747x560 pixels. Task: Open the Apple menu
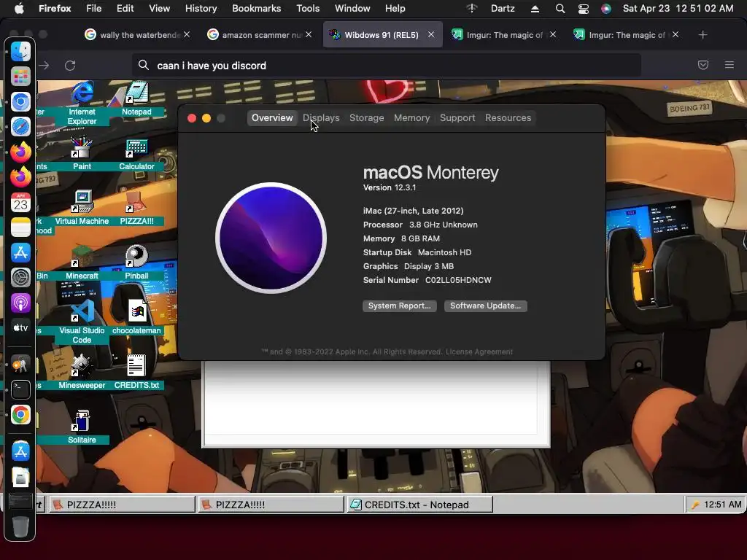pos(19,9)
